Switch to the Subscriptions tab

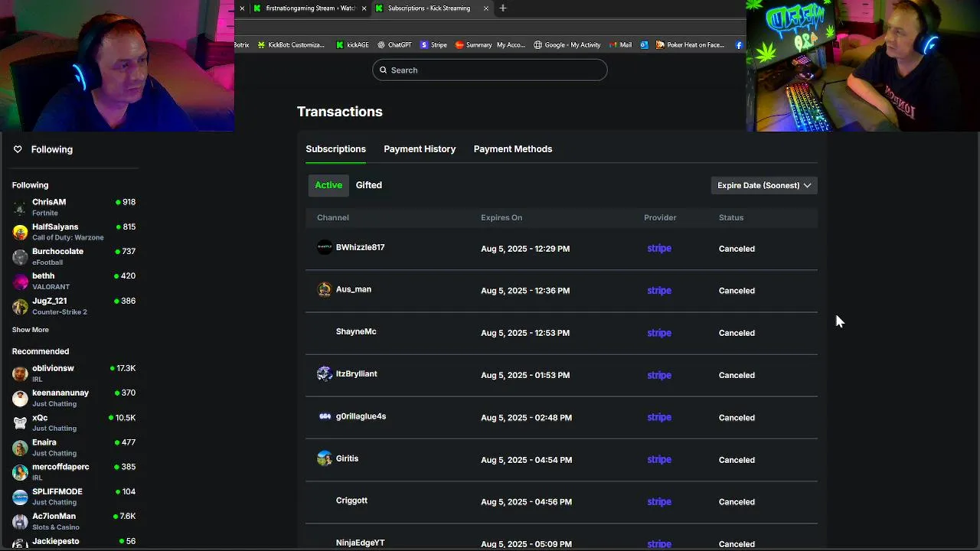335,149
